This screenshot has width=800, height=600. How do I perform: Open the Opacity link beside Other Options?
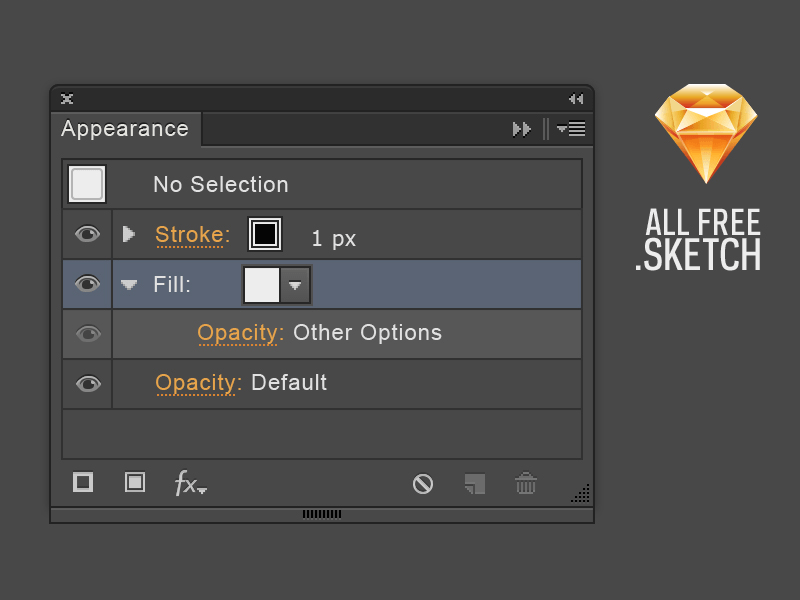point(240,334)
